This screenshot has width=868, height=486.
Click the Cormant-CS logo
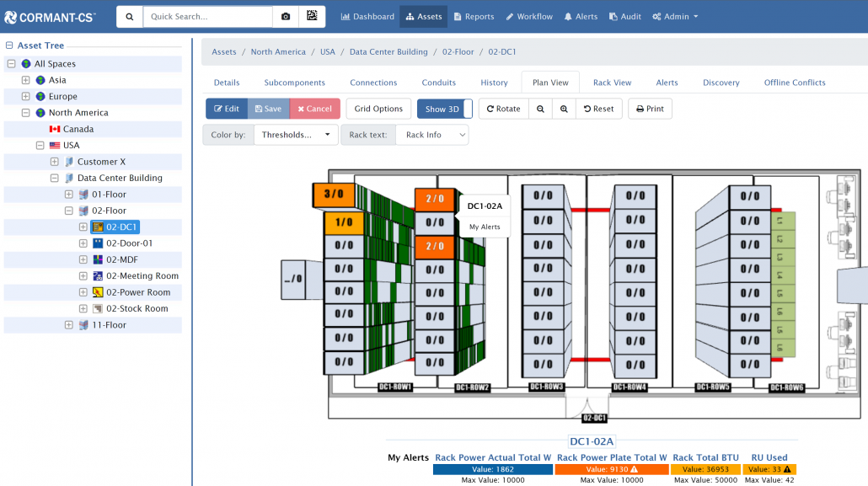(50, 16)
